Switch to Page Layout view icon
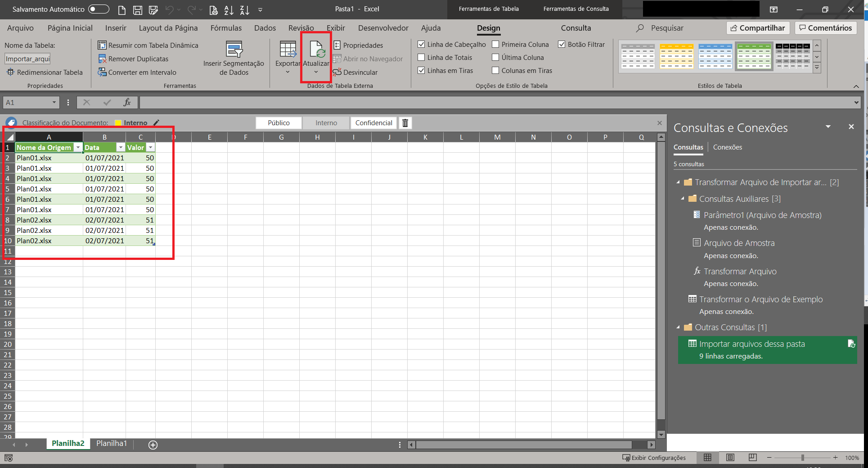Viewport: 868px width, 468px height. coord(730,458)
